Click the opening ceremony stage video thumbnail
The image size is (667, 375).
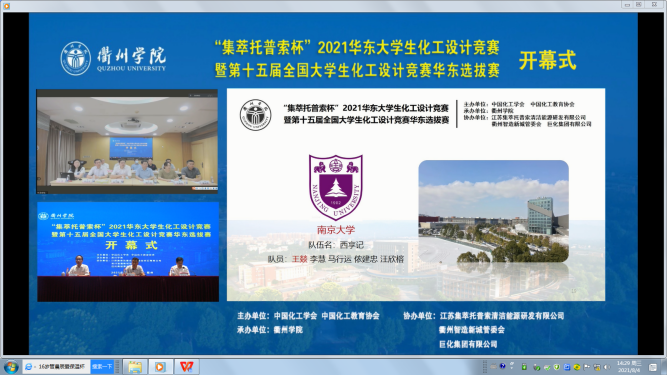point(128,252)
